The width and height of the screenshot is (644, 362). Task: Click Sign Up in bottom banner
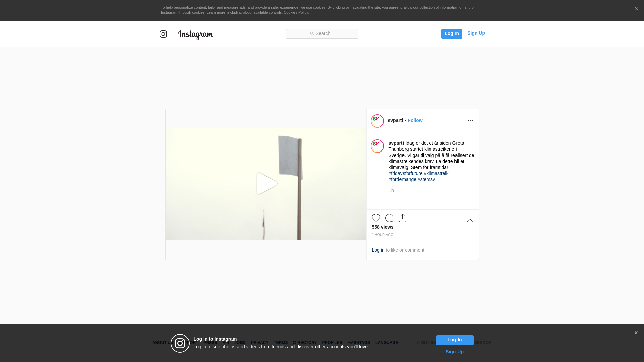(454, 352)
